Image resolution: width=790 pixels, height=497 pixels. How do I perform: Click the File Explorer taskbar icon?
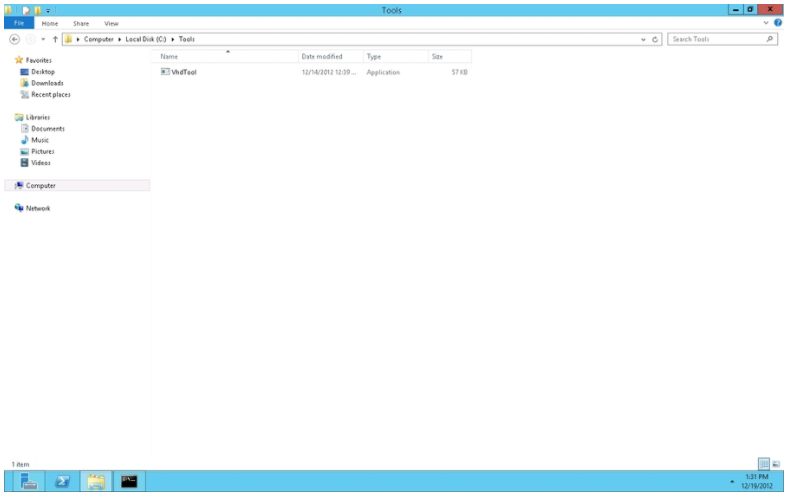tap(96, 481)
